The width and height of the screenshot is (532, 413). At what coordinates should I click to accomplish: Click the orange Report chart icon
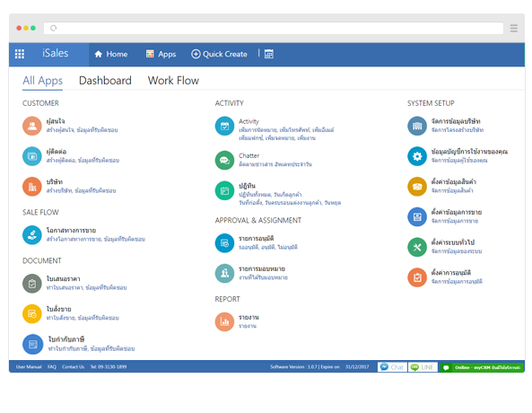224,321
